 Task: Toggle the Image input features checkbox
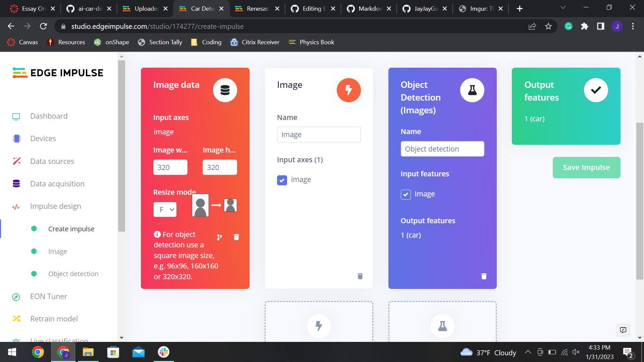pos(406,194)
